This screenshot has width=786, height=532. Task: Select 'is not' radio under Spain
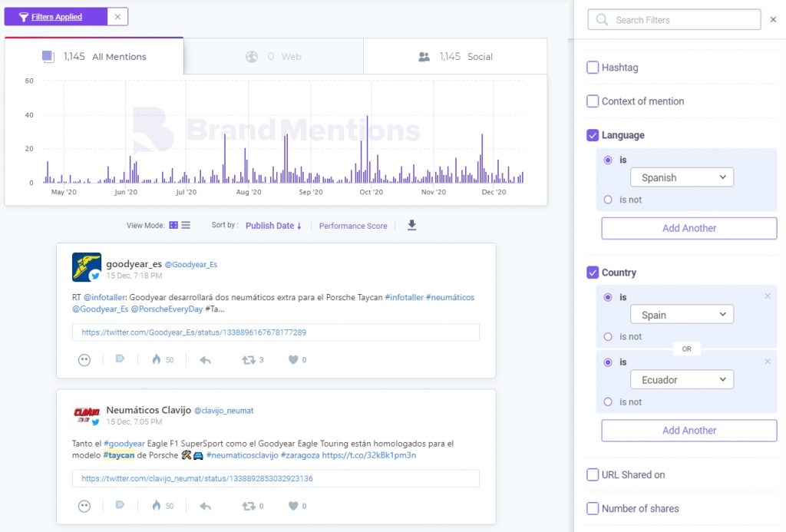(608, 336)
